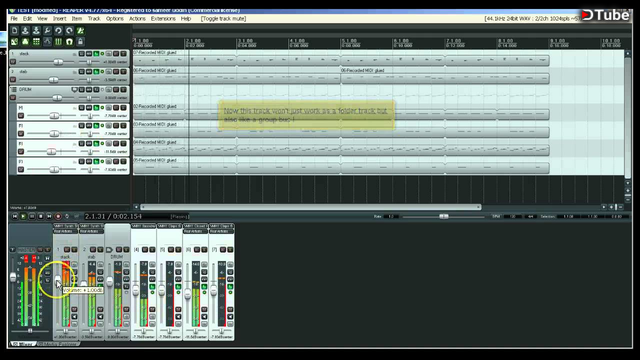Arm track 1 stack for recording
The image size is (640, 360).
[x=13, y=62]
